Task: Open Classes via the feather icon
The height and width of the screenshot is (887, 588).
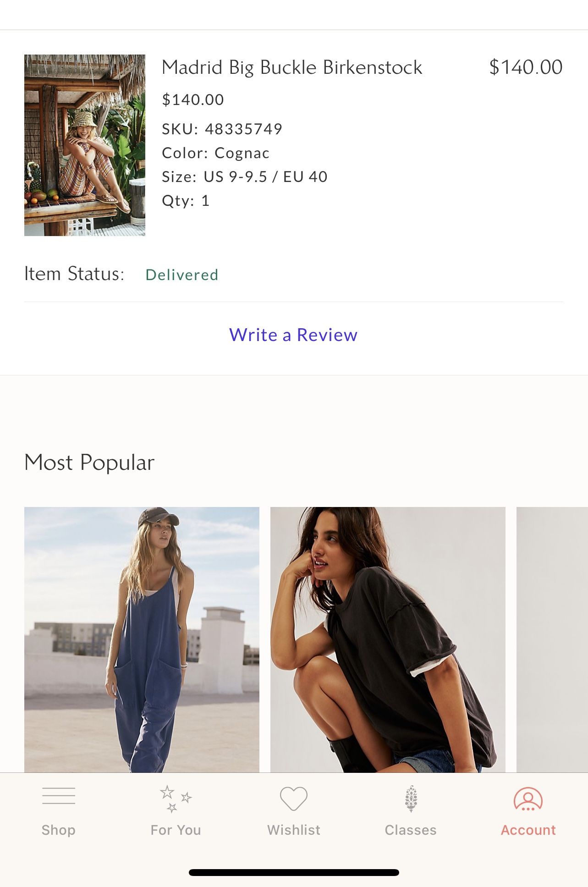Action: click(x=411, y=799)
